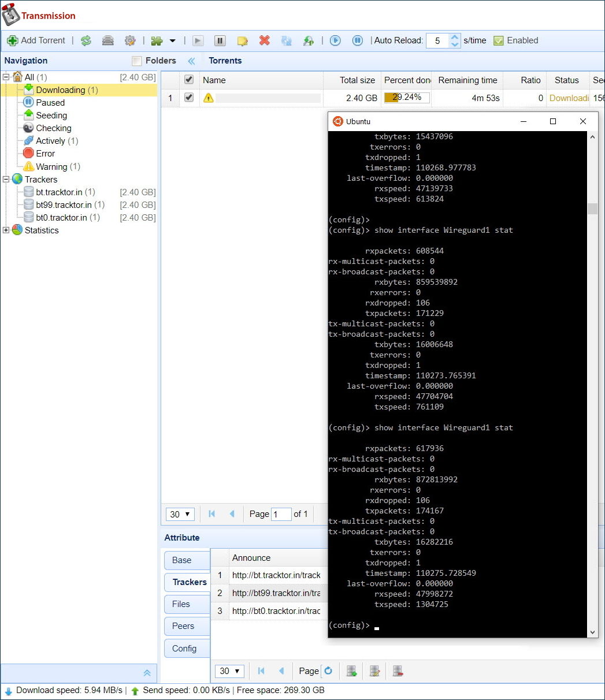Screen dimensions: 605x700
Task: Open settings via the toolbar gear icon
Action: (130, 40)
